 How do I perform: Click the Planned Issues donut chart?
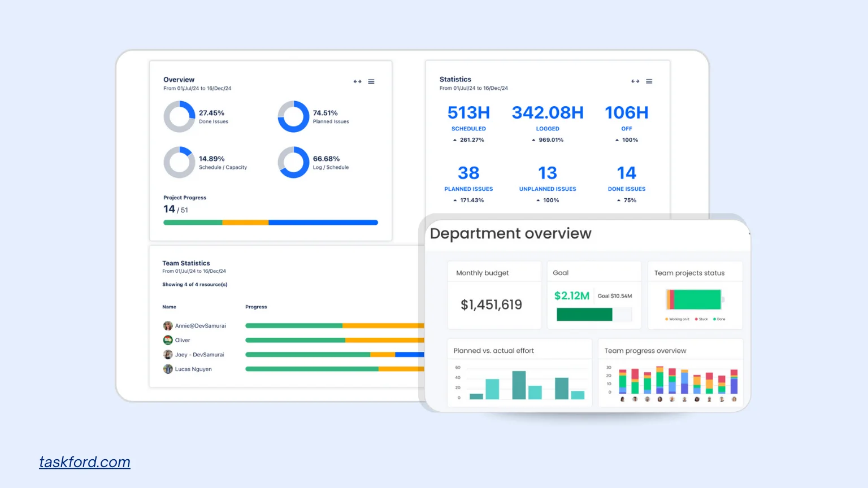point(293,117)
